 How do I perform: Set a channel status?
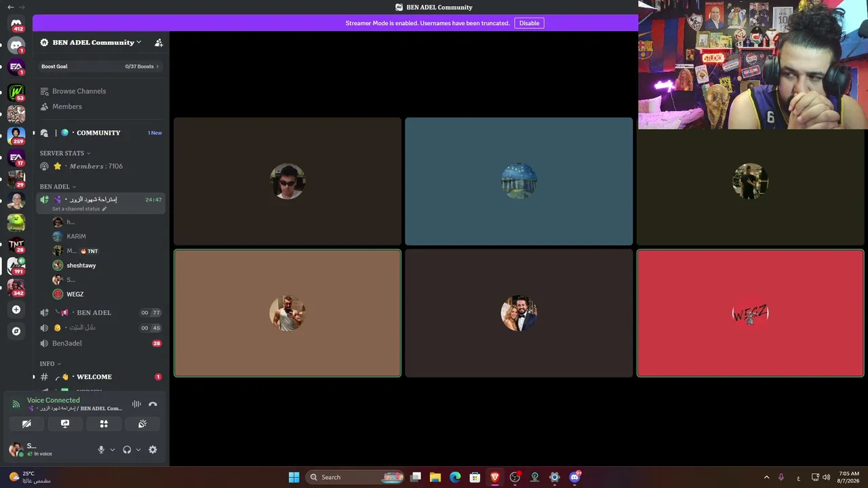pyautogui.click(x=79, y=209)
